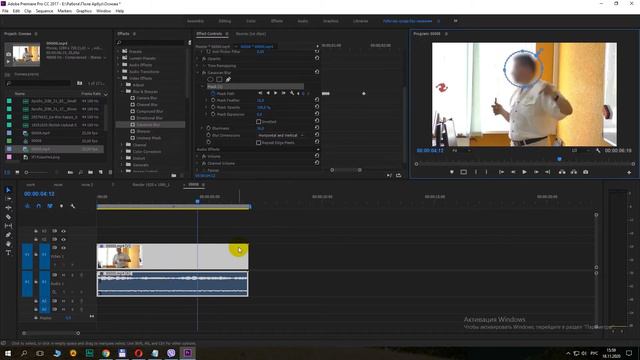
Task: Click Extract button in Program monitor
Action: (x=574, y=172)
